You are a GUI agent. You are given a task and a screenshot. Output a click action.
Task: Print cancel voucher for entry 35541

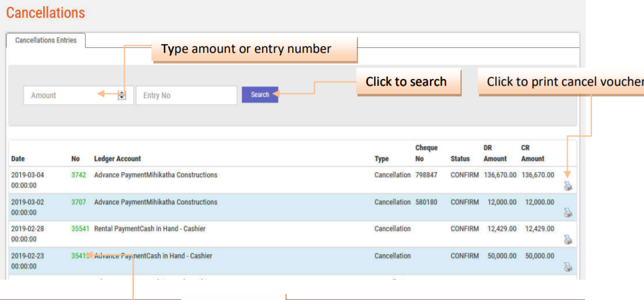click(x=568, y=240)
